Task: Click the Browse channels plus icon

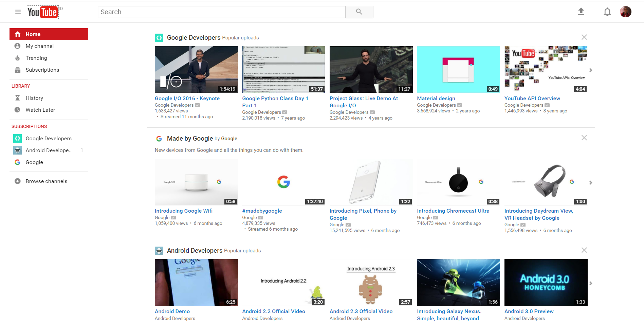Action: (x=17, y=181)
